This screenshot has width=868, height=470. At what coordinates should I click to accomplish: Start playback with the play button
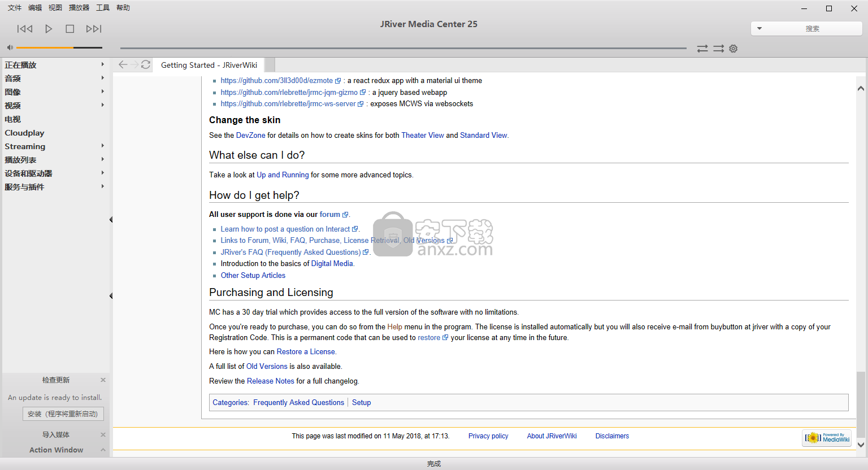(x=49, y=29)
